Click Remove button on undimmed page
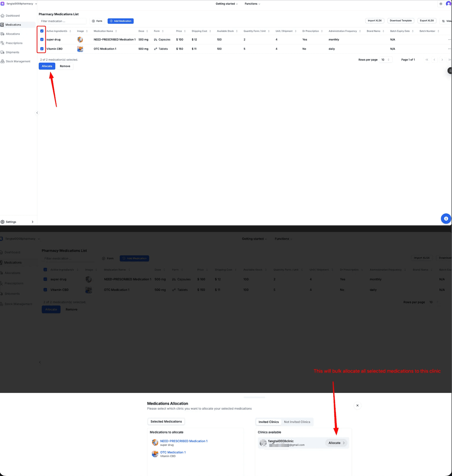Viewport: 452px width, 476px height. (65, 66)
